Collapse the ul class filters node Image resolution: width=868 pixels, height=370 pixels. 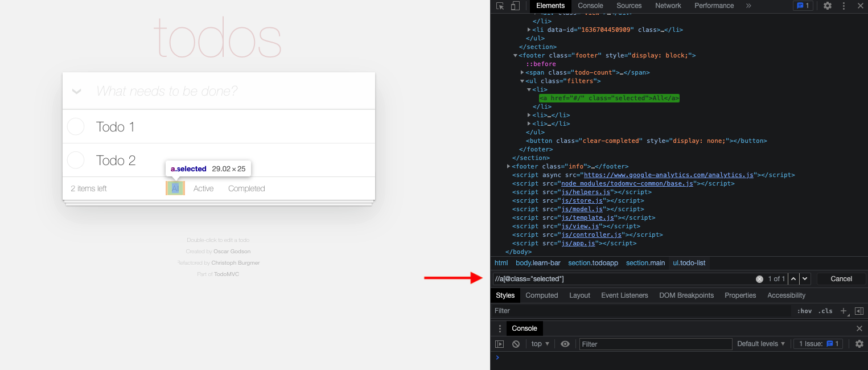click(522, 81)
